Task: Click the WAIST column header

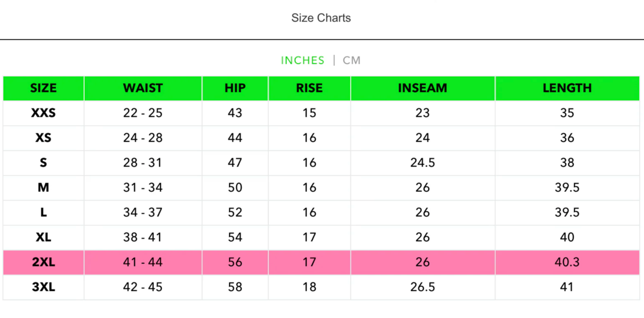Action: [x=143, y=88]
